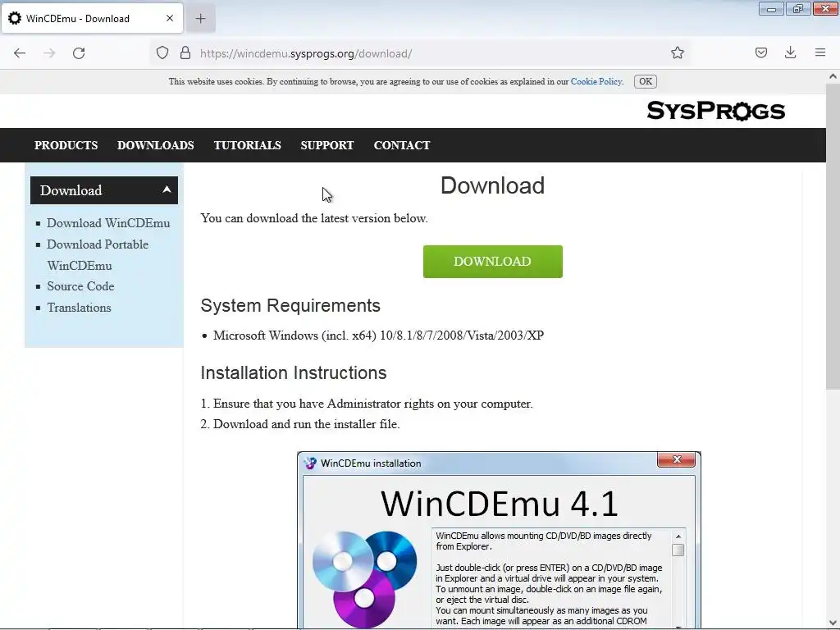Open the Download WinCDEmu sidebar link
Screen dimensions: 840x630
click(x=108, y=223)
